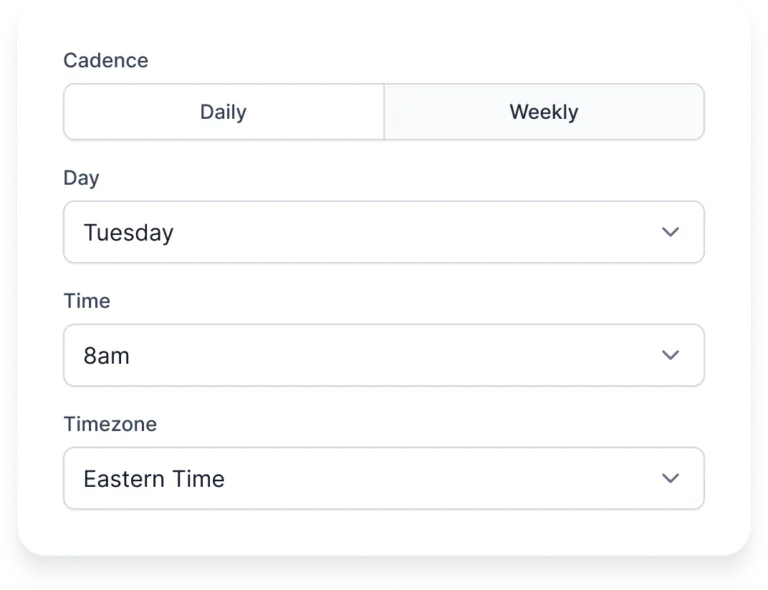The width and height of the screenshot is (768, 590).
Task: Click the chevron in the Eastern Time field
Action: pyautogui.click(x=670, y=478)
